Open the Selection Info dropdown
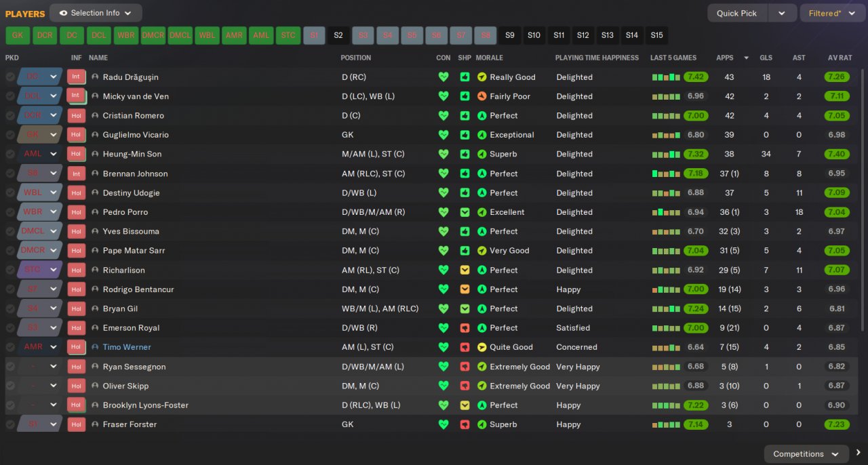The height and width of the screenshot is (465, 868). pyautogui.click(x=96, y=13)
